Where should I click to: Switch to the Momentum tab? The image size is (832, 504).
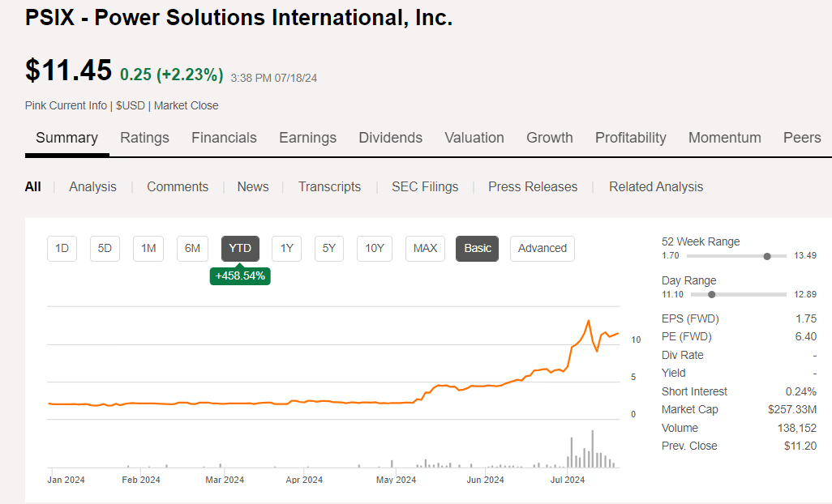(724, 138)
